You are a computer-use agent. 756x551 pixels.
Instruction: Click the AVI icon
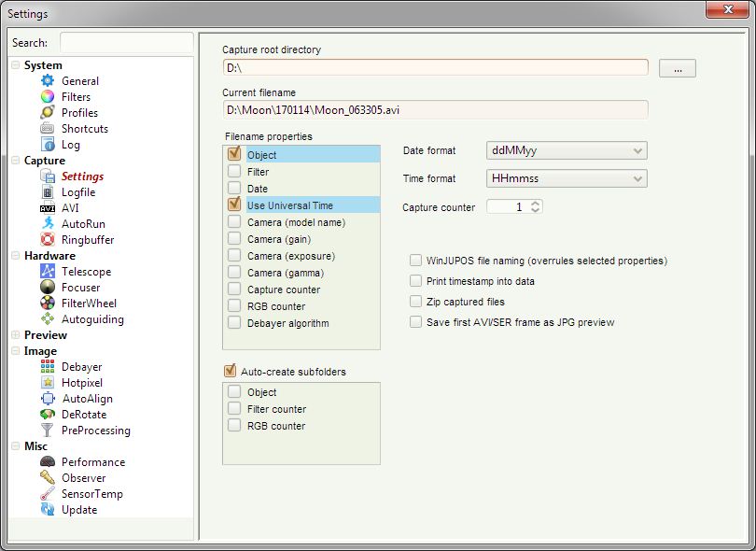pyautogui.click(x=48, y=208)
